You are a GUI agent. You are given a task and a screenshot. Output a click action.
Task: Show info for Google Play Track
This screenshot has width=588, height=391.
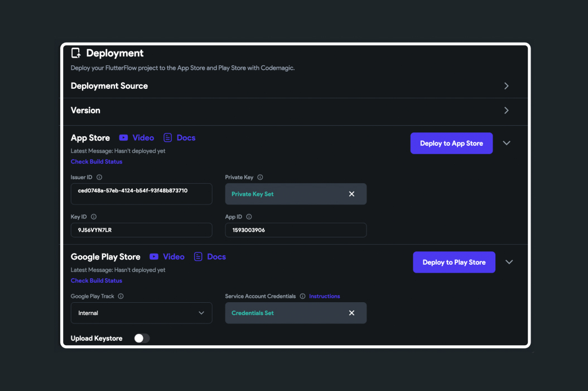pyautogui.click(x=121, y=296)
